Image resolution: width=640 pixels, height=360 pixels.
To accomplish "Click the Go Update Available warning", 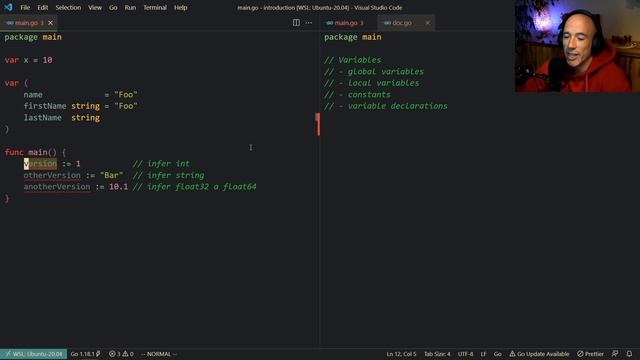I will click(x=539, y=354).
